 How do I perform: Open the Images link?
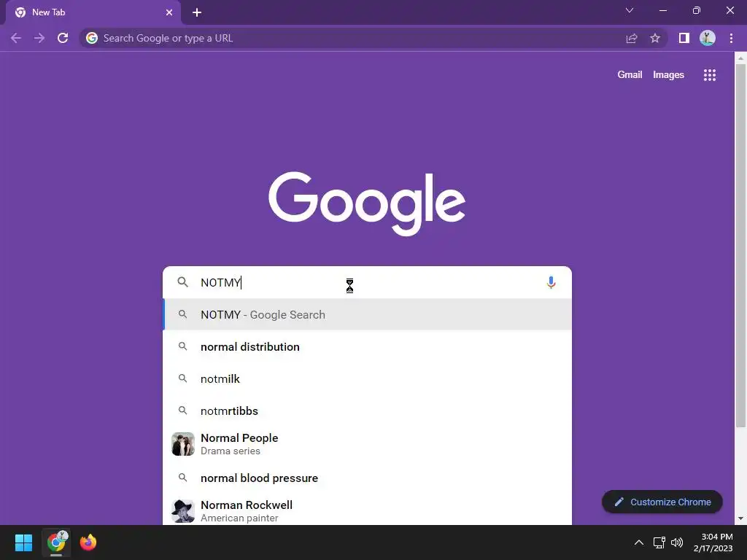[668, 75]
